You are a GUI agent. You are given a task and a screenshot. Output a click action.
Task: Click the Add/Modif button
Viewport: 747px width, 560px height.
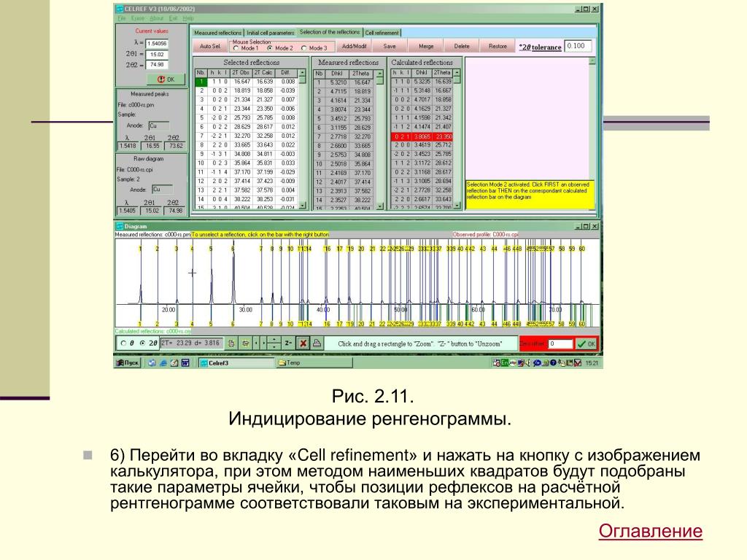tap(355, 46)
